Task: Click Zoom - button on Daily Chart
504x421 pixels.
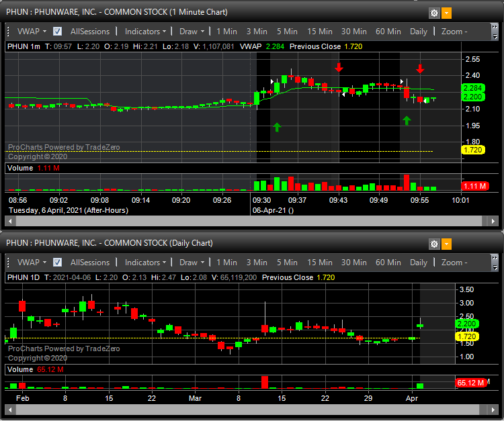Action: (454, 263)
